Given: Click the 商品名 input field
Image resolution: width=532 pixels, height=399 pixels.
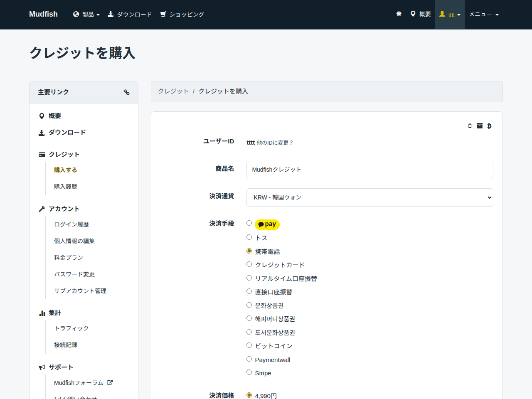Looking at the screenshot, I should 370,170.
